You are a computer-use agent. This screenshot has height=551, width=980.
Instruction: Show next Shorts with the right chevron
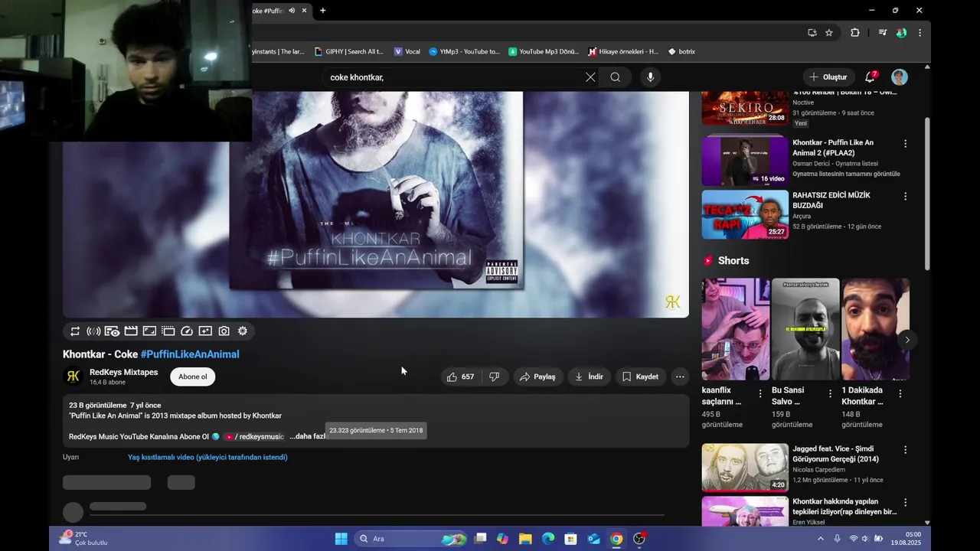907,340
